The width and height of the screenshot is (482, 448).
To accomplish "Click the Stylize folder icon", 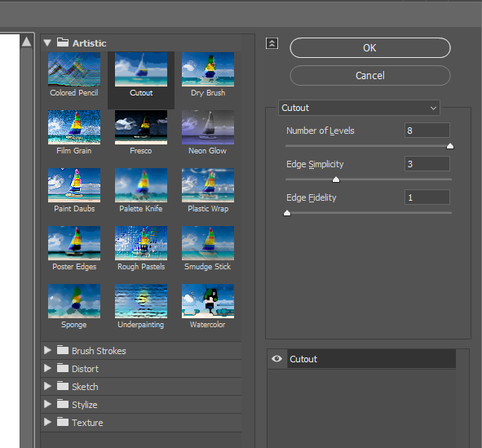I will (x=63, y=404).
